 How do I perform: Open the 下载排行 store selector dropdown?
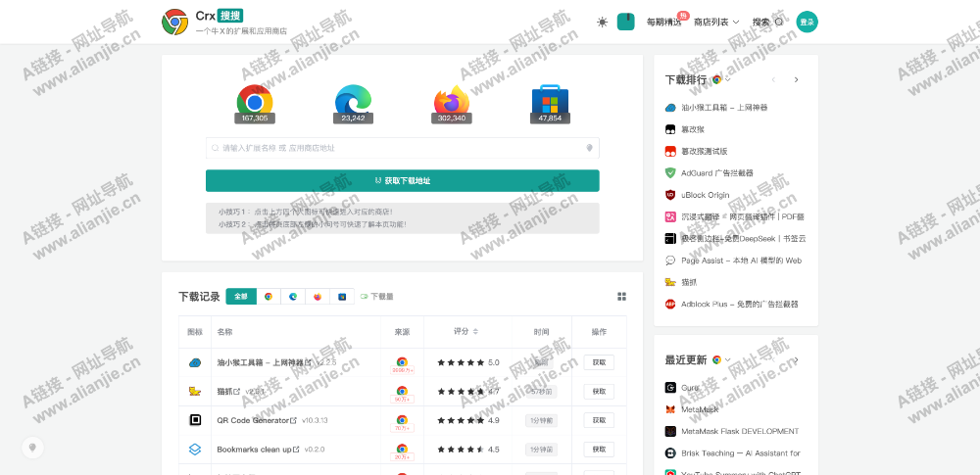tap(721, 79)
